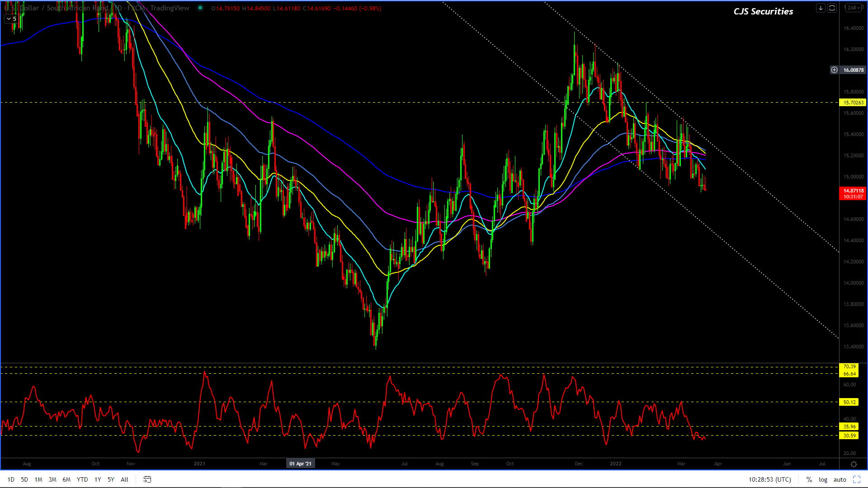
Task: Show All date range data
Action: (x=124, y=479)
